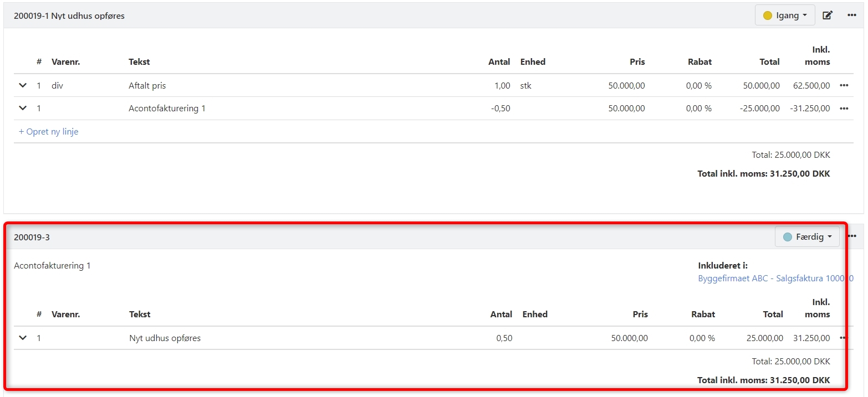Expand the Acontofakturering 1 row chevron

[23, 109]
